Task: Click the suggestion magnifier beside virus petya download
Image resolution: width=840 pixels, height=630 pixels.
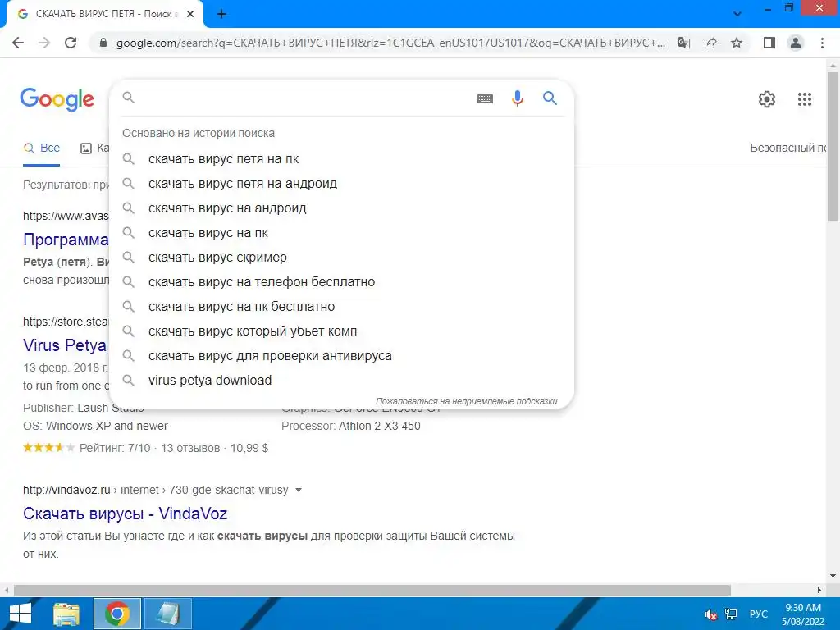Action: (x=128, y=381)
